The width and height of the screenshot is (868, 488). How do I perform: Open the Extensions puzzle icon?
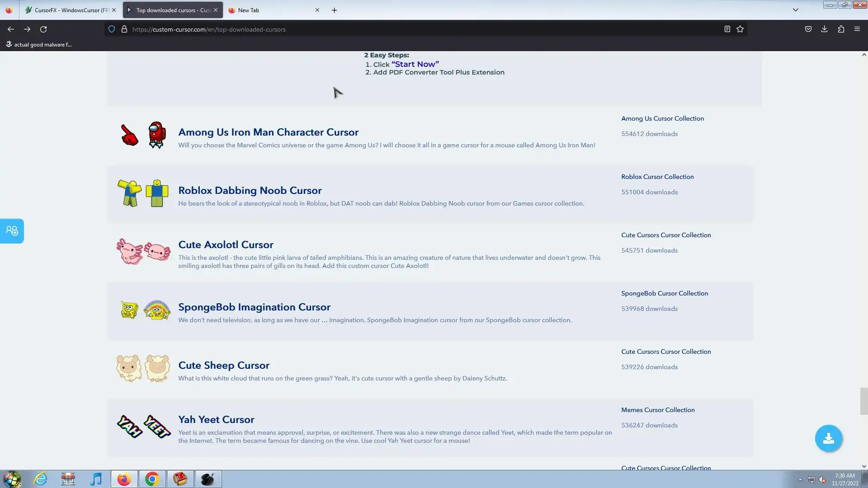pos(840,29)
